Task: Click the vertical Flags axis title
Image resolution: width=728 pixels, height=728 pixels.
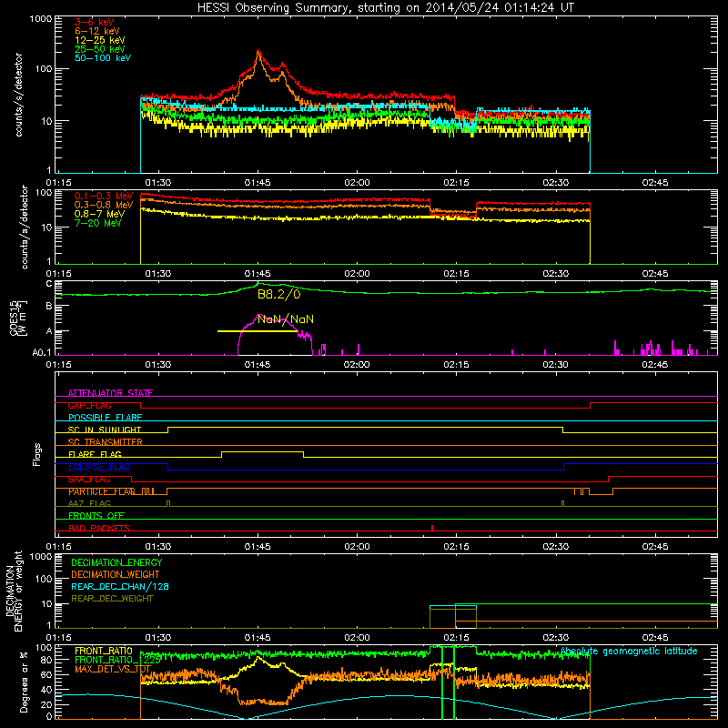Action: click(37, 454)
